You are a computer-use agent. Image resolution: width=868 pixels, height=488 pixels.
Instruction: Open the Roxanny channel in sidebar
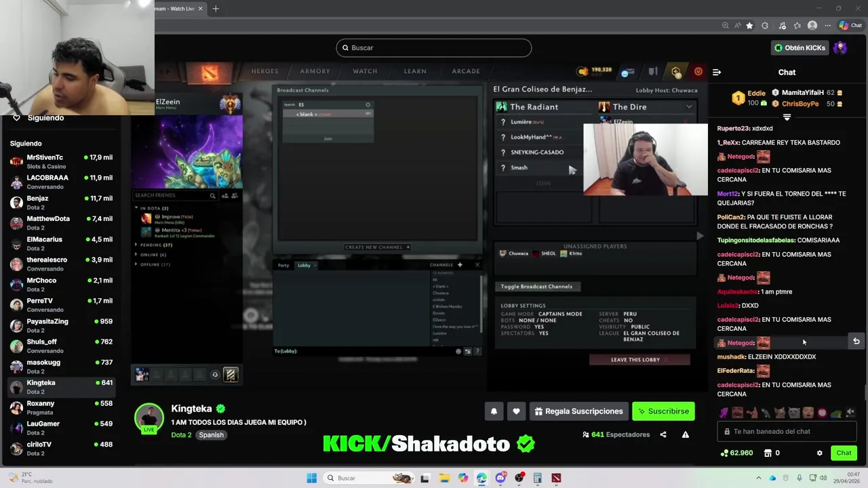click(61, 407)
